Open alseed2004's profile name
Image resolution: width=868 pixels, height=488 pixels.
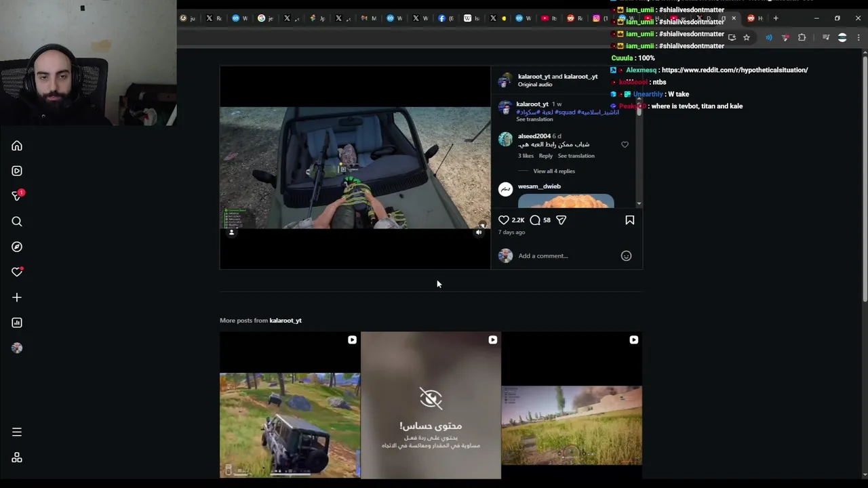(534, 136)
